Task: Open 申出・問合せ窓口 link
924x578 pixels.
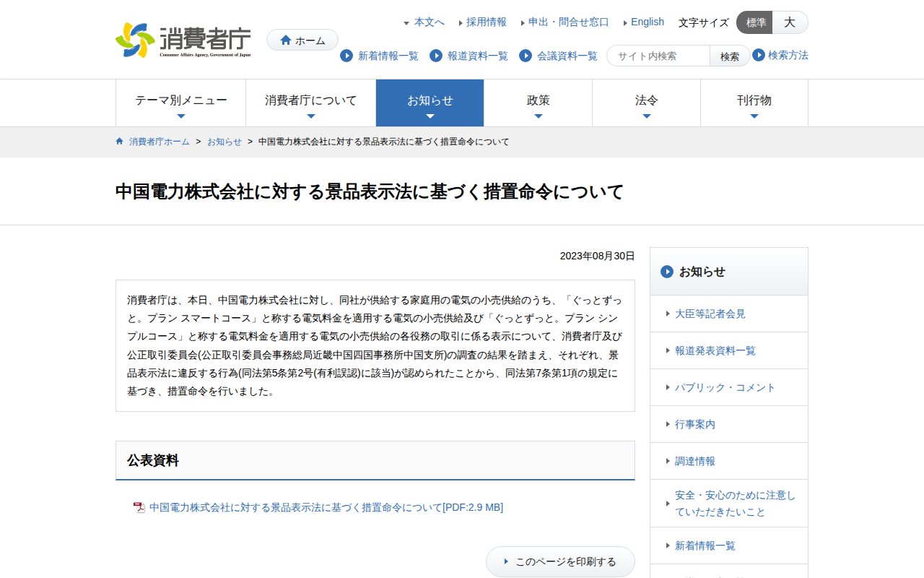Action: pyautogui.click(x=569, y=22)
